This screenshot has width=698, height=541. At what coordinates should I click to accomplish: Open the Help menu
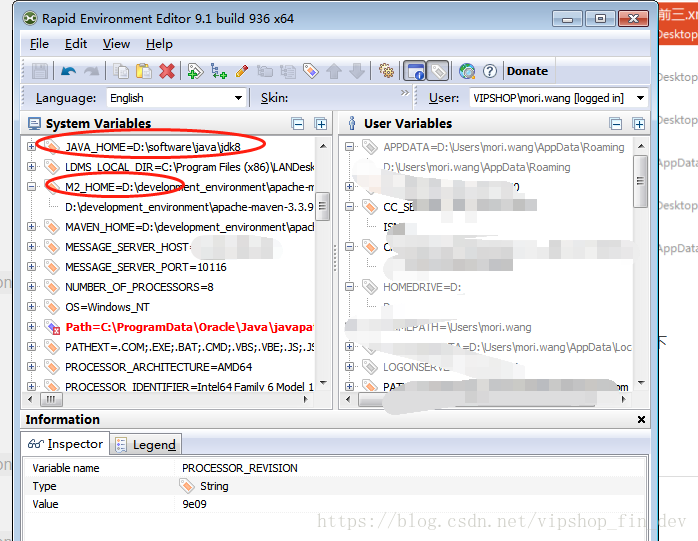159,44
